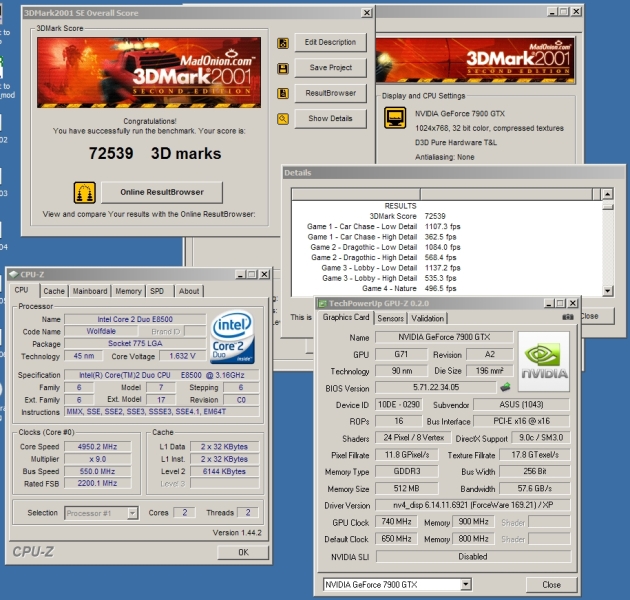Click the Save Project floppy icon
The height and width of the screenshot is (600, 630).
tap(283, 68)
